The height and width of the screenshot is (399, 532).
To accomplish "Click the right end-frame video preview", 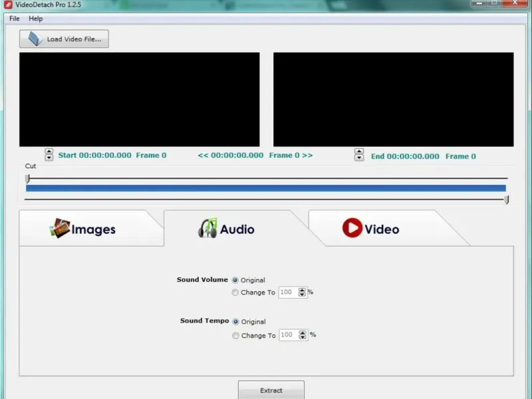I will coord(394,99).
